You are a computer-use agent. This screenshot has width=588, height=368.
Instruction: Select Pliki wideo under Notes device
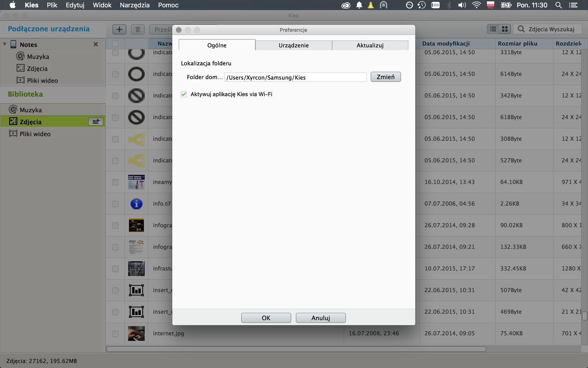click(42, 80)
